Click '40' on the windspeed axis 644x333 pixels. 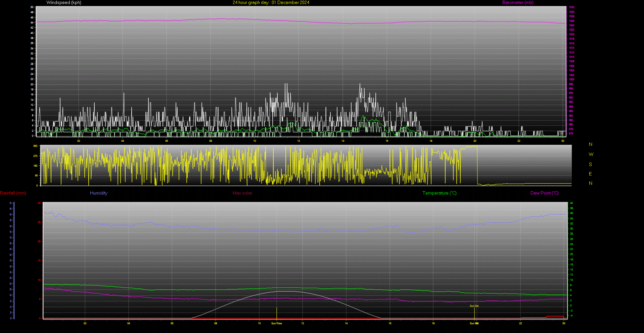(x=32, y=33)
